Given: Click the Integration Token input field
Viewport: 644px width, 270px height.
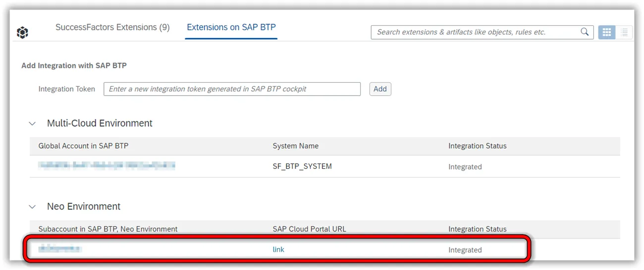Looking at the screenshot, I should point(232,89).
